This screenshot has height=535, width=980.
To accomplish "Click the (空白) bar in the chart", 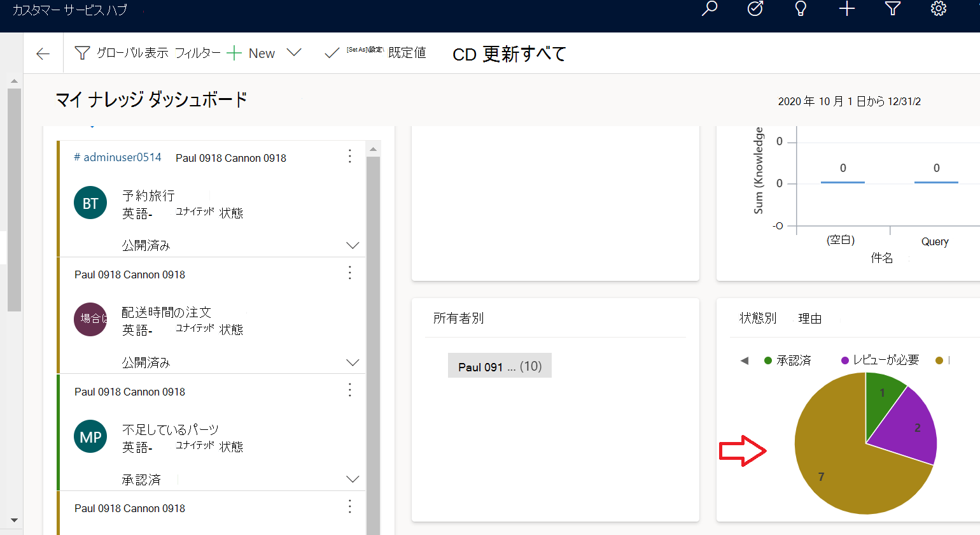I will point(843,182).
